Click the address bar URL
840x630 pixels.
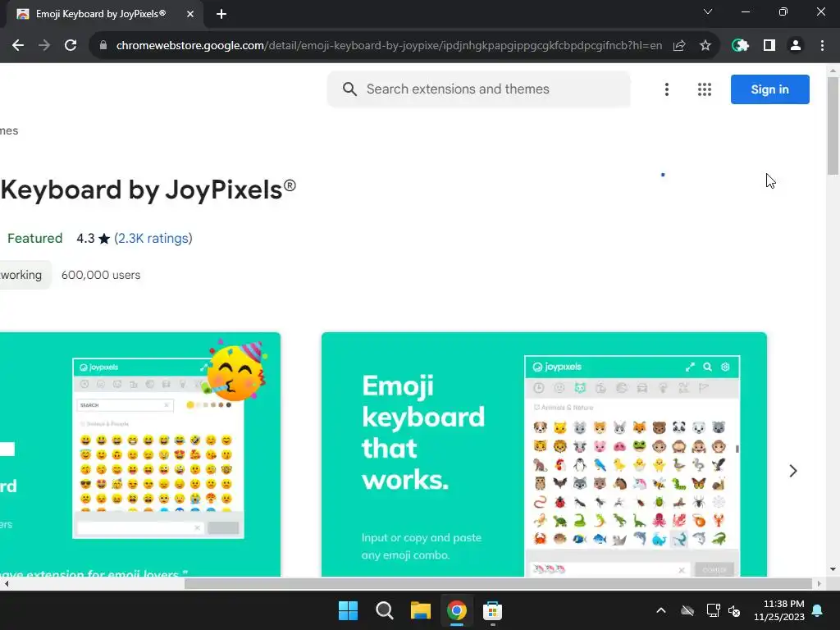coord(389,46)
